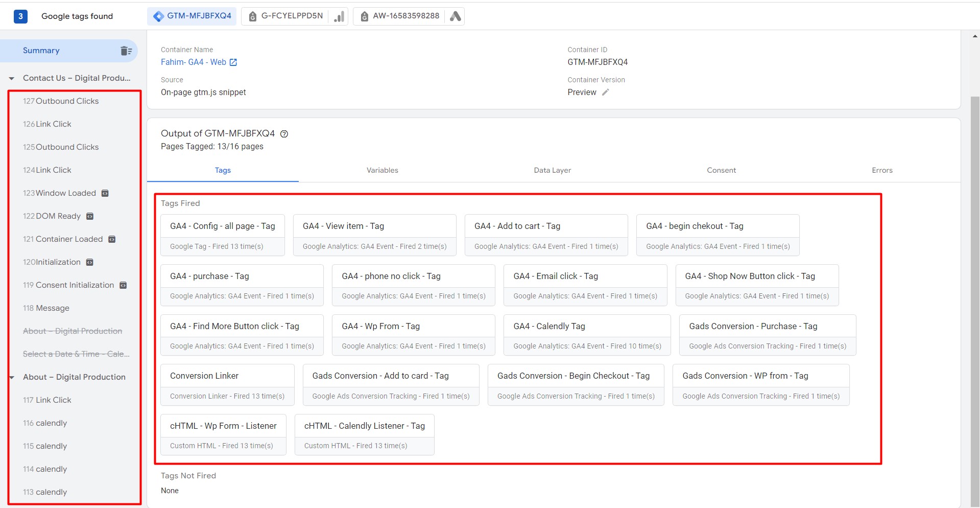Open the Data Layer tab
This screenshot has height=508, width=980.
pos(553,171)
